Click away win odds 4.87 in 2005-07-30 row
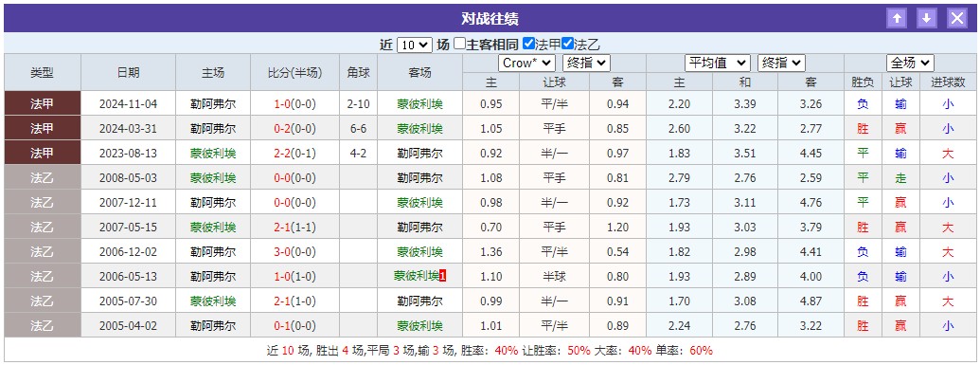980x365 pixels. coord(811,301)
